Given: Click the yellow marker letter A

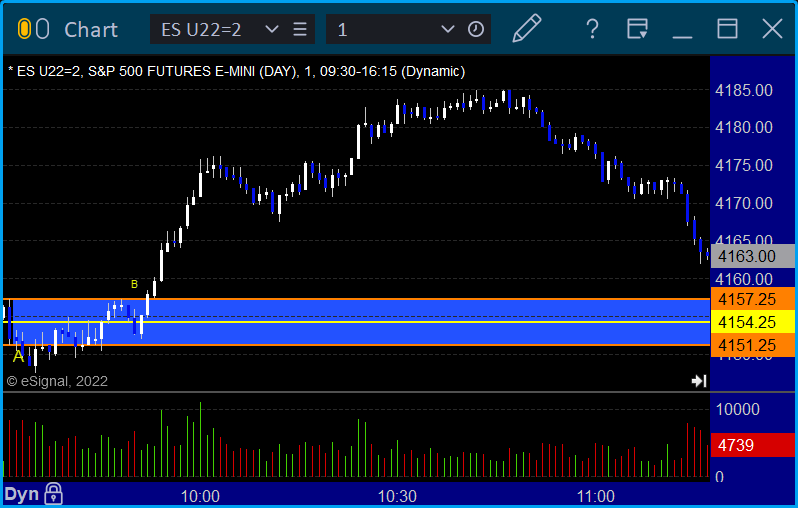Looking at the screenshot, I should coord(18,356).
